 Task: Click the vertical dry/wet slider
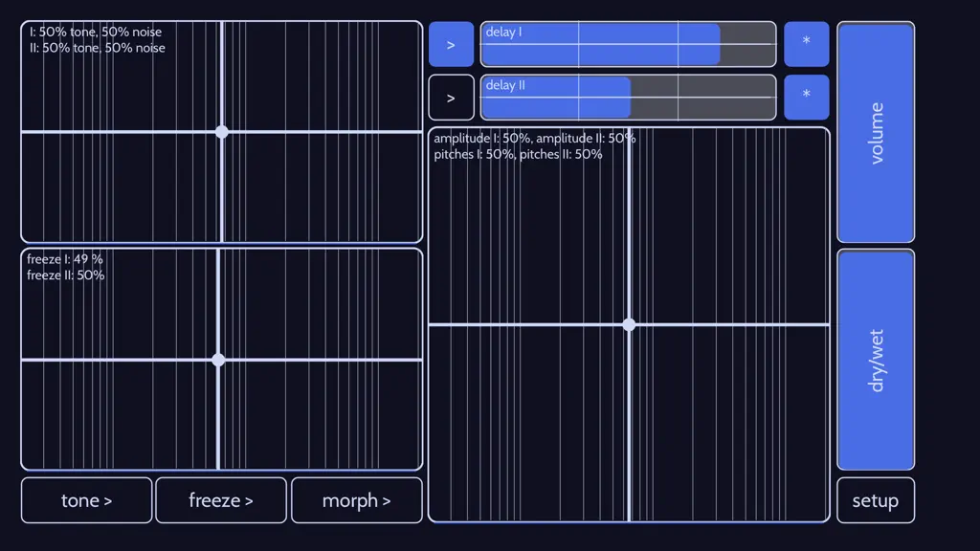(876, 360)
